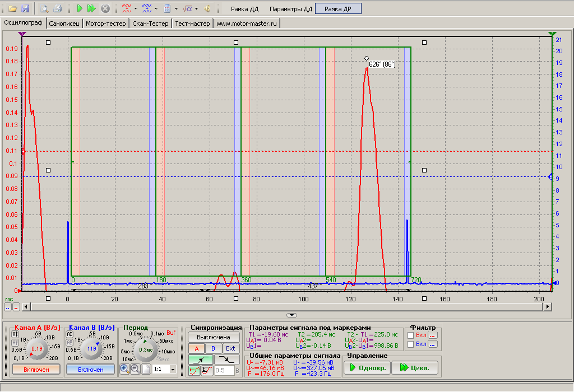Image resolution: width=574 pixels, height=392 pixels.
Task: Open blue filter settings ellipsis button
Action: coord(433,344)
